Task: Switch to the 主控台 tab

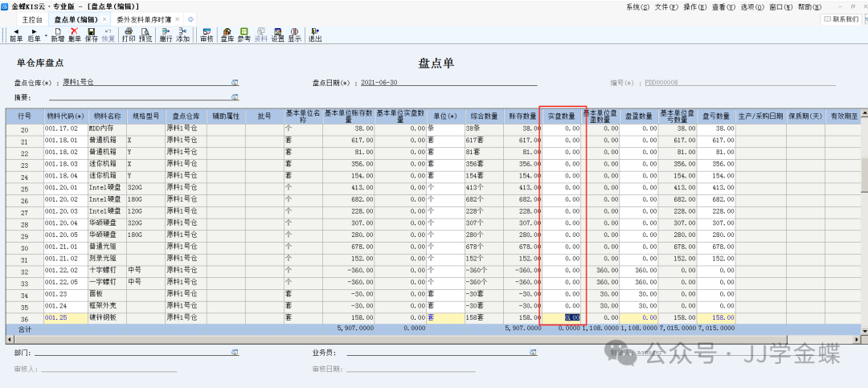Action: pyautogui.click(x=30, y=18)
